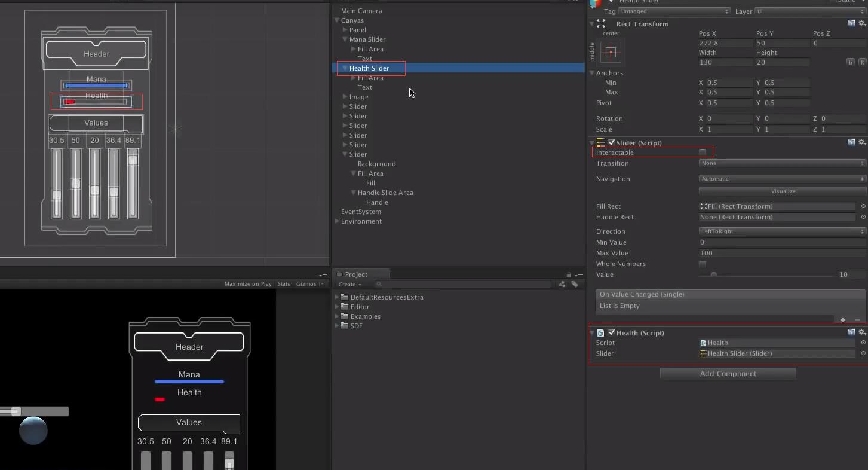
Task: Select the Health Slider hierarchy row
Action: 458,68
